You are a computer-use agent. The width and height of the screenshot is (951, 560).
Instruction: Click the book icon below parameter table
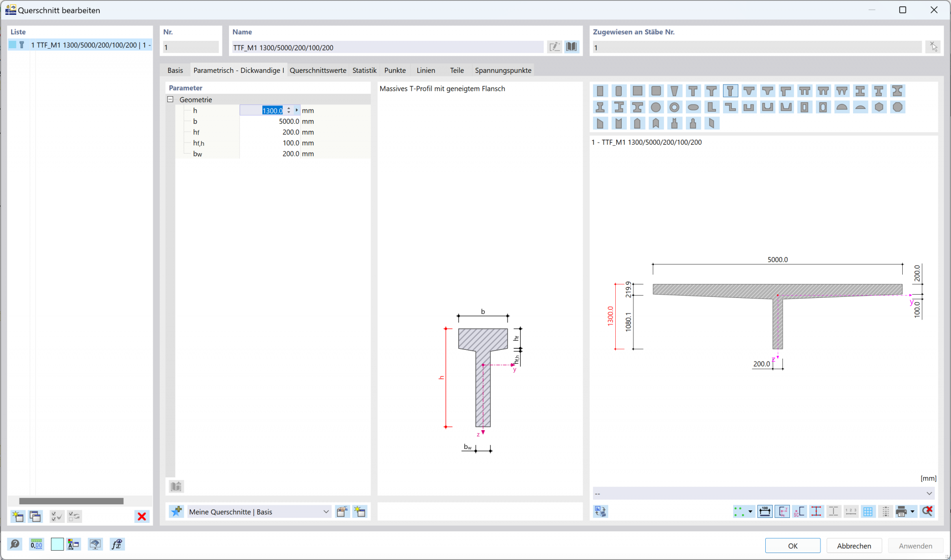[x=176, y=486]
